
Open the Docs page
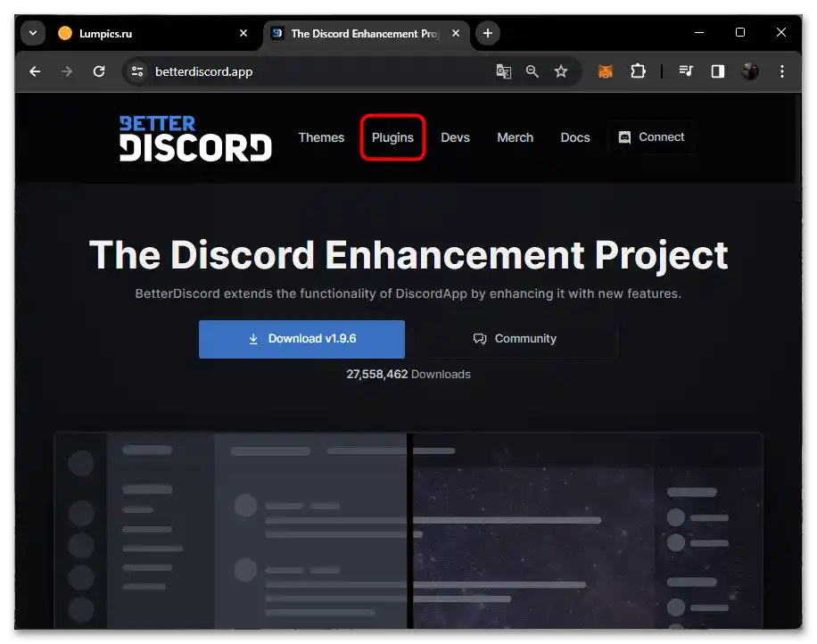point(575,137)
